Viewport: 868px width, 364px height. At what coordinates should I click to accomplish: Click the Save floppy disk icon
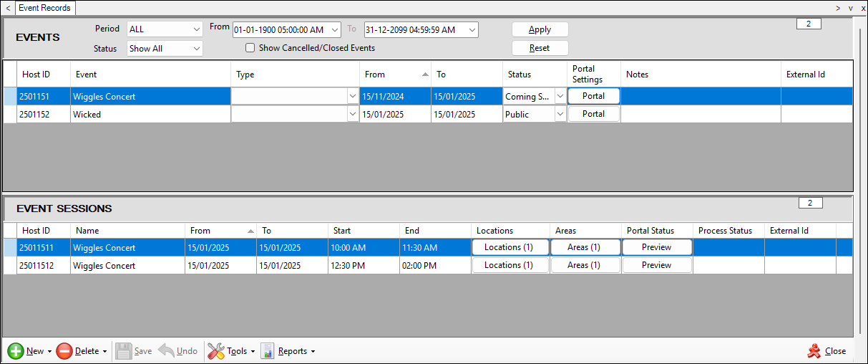(x=124, y=351)
